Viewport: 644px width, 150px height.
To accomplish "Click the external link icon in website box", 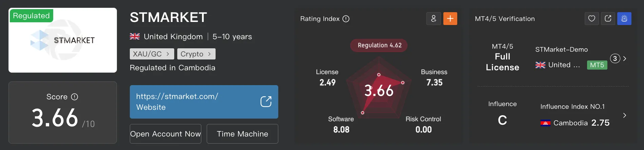I will (x=266, y=102).
